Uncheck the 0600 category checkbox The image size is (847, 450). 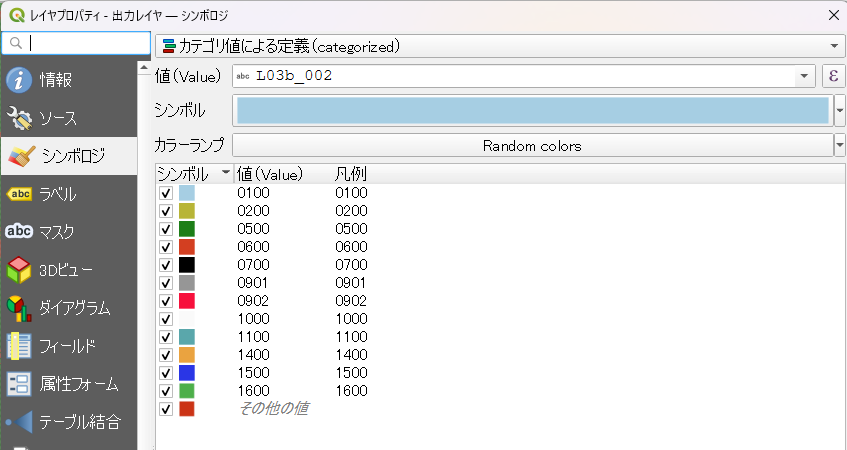coord(166,247)
